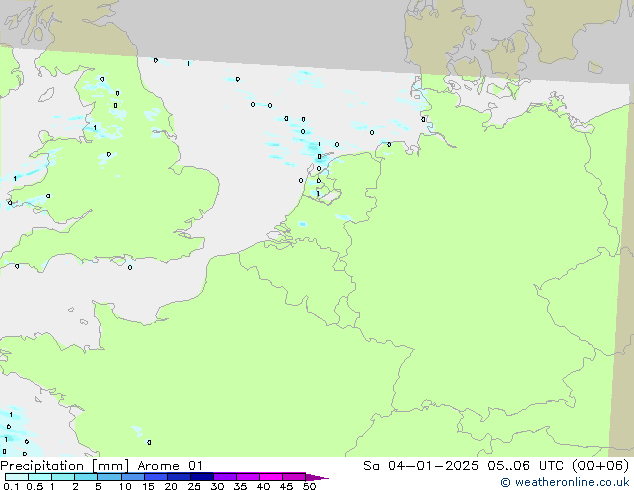634x490 pixels.
Task: Click the 20–25 mm legend color box
Action: [x=179, y=477]
